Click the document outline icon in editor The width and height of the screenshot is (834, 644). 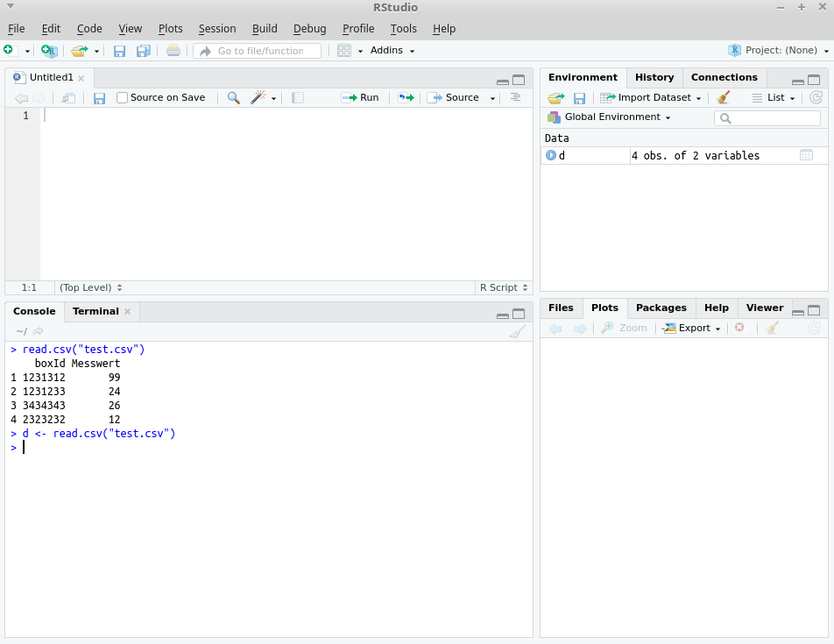point(515,97)
